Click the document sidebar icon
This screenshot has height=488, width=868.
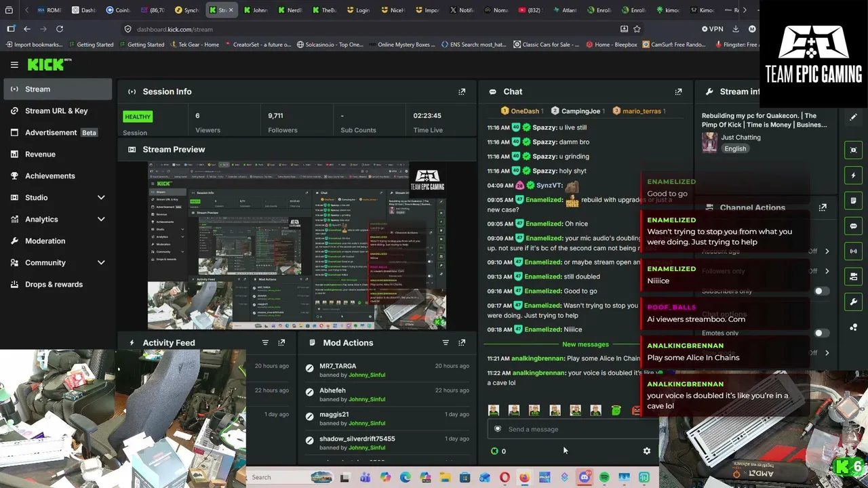tap(854, 201)
